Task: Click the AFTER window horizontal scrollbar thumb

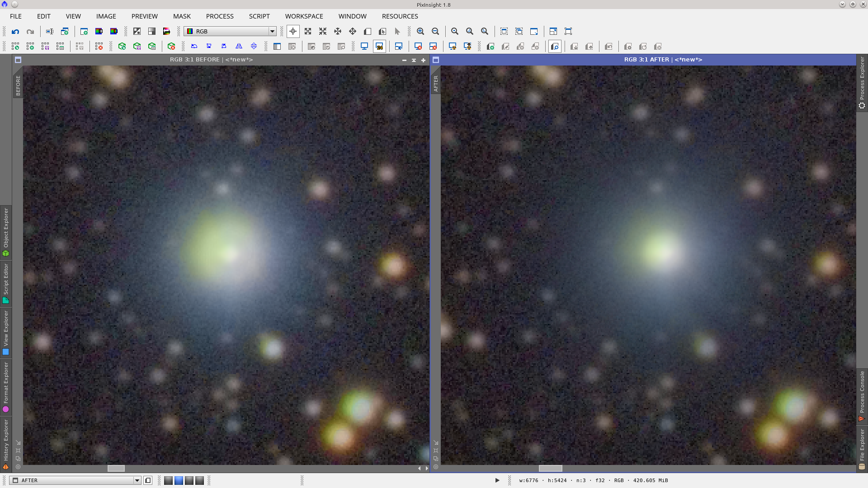Action: point(550,469)
